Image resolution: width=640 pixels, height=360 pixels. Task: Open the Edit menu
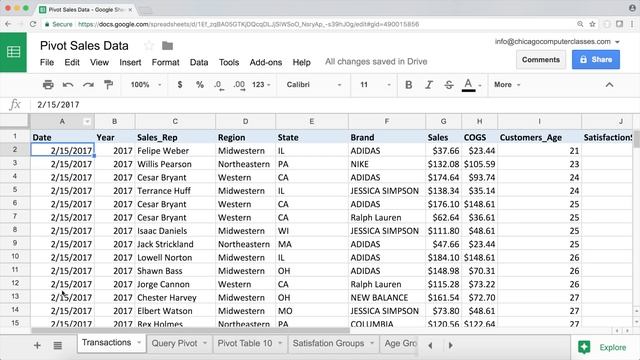[72, 62]
